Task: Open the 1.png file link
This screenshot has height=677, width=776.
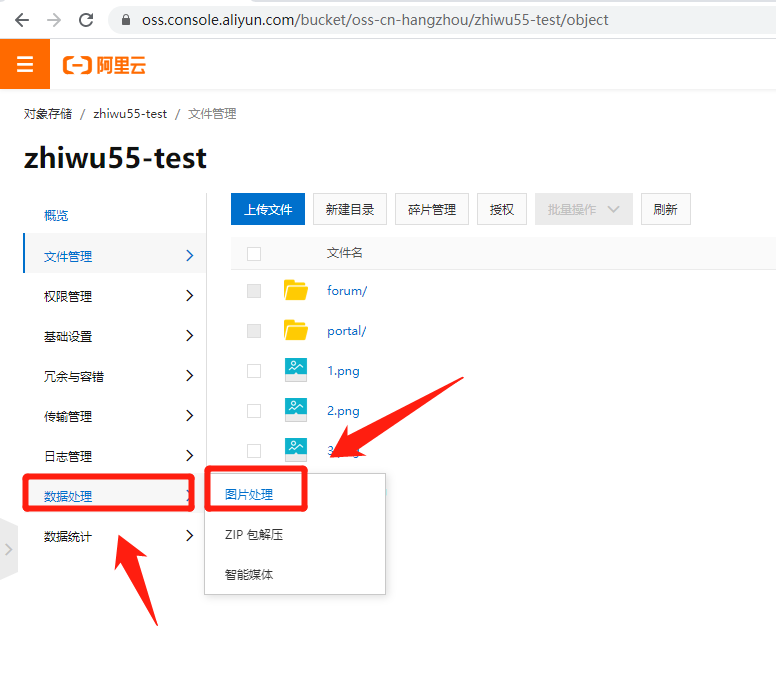Action: 343,371
